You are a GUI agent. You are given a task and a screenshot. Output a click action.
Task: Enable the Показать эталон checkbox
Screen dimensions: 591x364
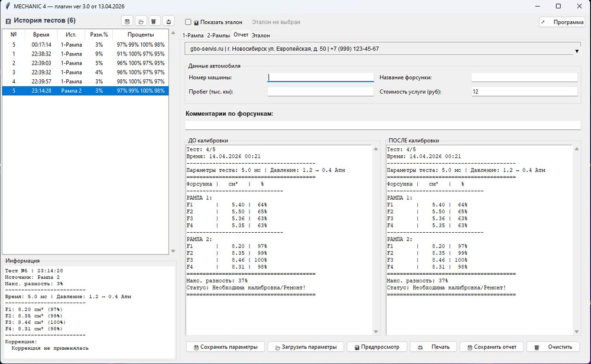click(189, 22)
